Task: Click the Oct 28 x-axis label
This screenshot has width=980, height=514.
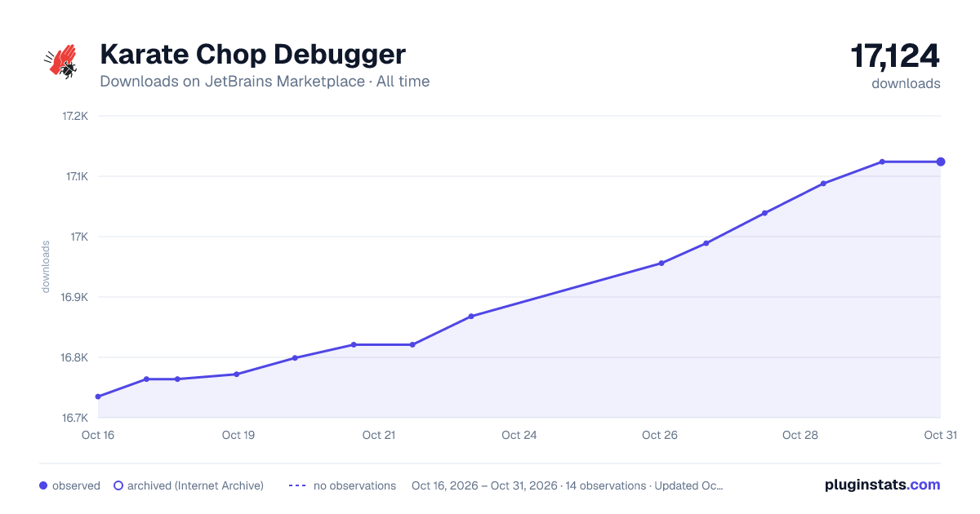Action: coord(800,435)
